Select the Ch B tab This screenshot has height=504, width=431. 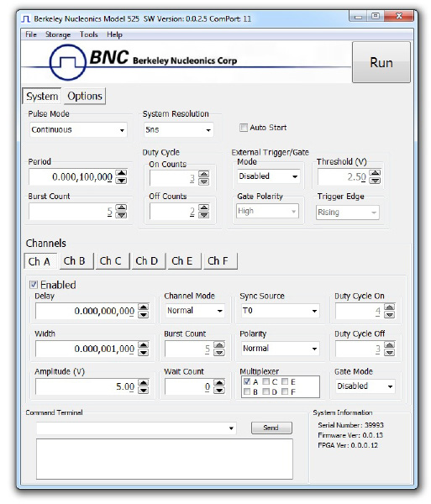click(x=76, y=261)
